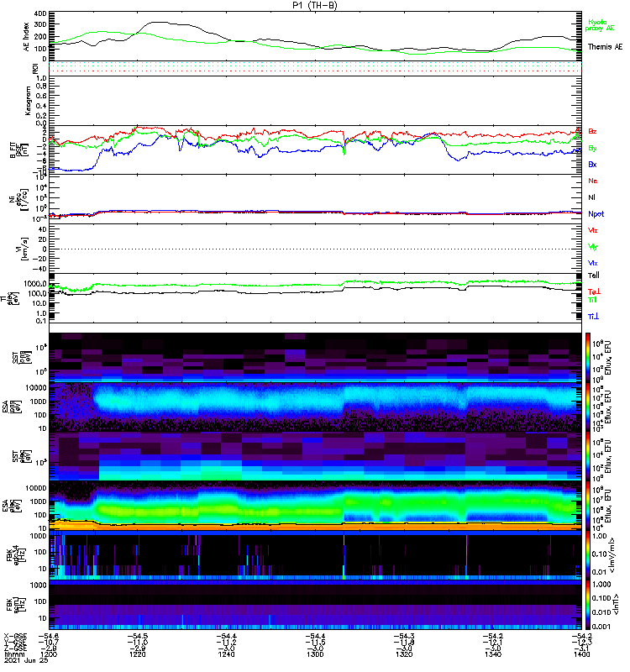Screen dimensions: 630x672
Task: Click the black Te‖ temperature legend label
Action: point(594,276)
